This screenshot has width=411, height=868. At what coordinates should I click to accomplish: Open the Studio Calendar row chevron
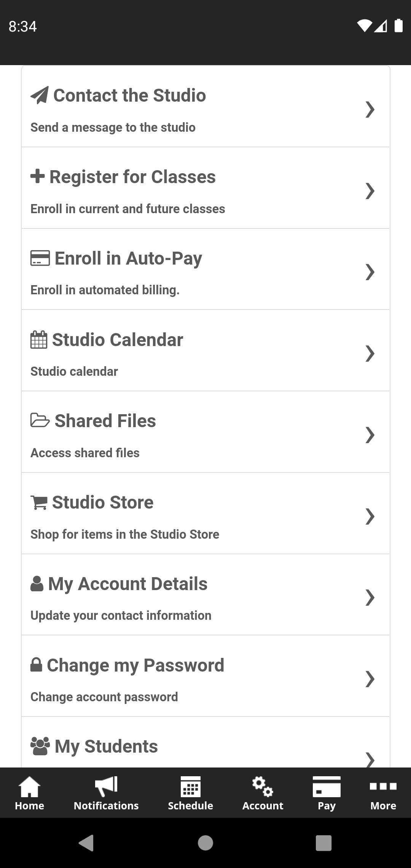click(x=370, y=354)
